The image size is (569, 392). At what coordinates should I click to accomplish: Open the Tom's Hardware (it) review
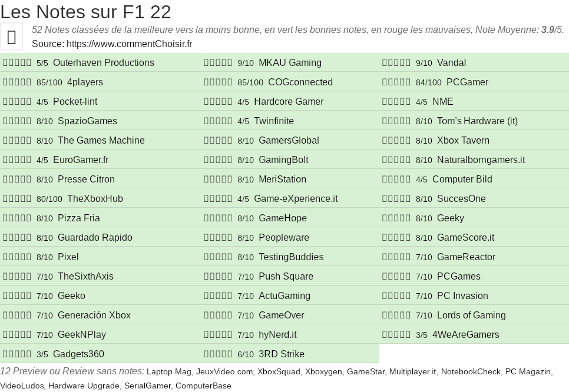coord(477,121)
